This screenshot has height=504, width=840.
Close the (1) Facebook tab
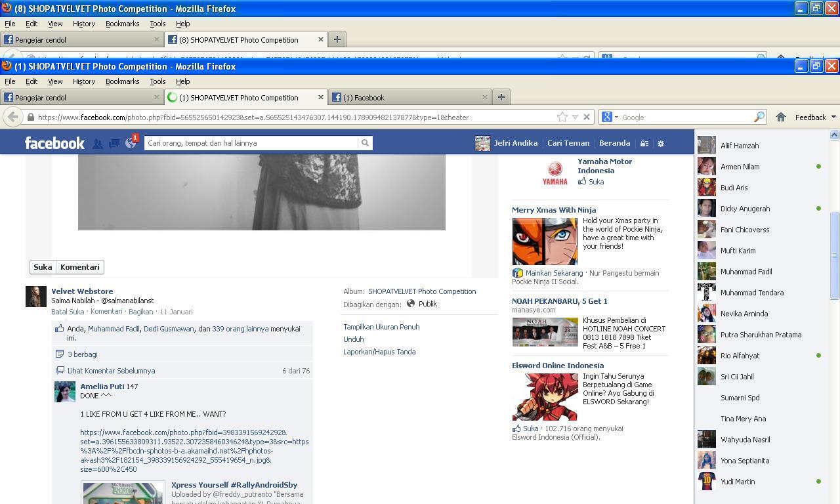tap(484, 97)
